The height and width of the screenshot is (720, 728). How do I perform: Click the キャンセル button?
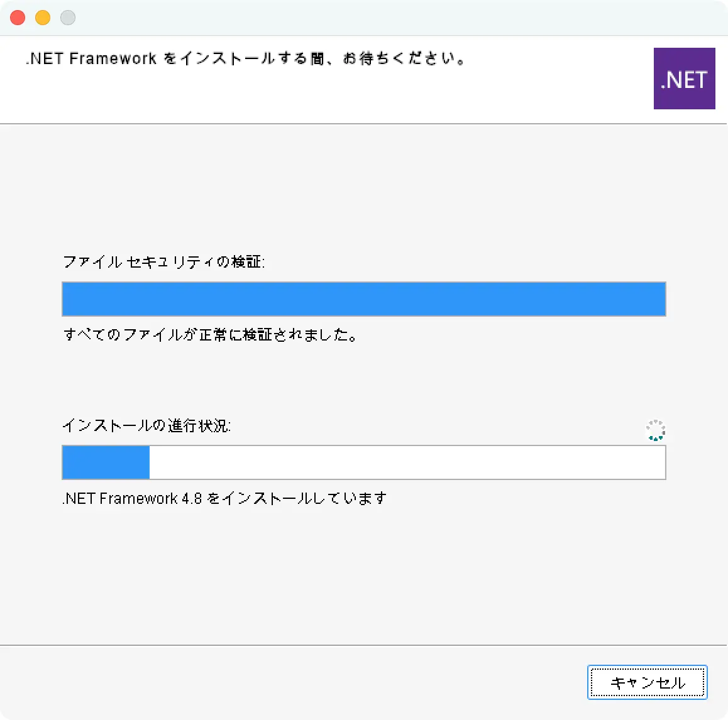click(647, 682)
